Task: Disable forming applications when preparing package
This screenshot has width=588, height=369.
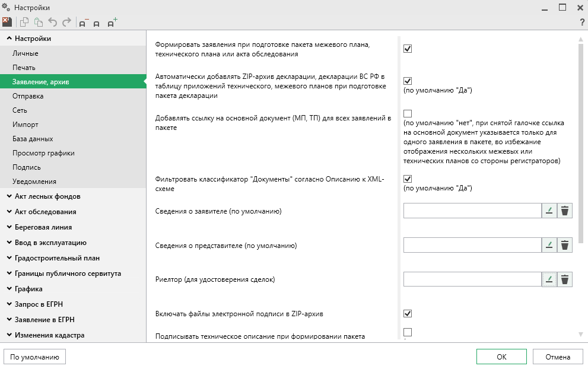Action: (x=408, y=49)
